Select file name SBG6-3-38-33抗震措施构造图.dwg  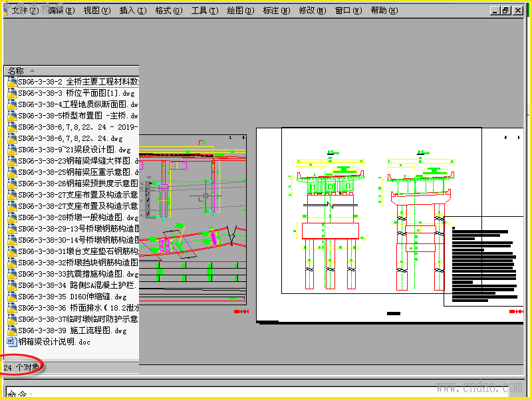coord(78,274)
